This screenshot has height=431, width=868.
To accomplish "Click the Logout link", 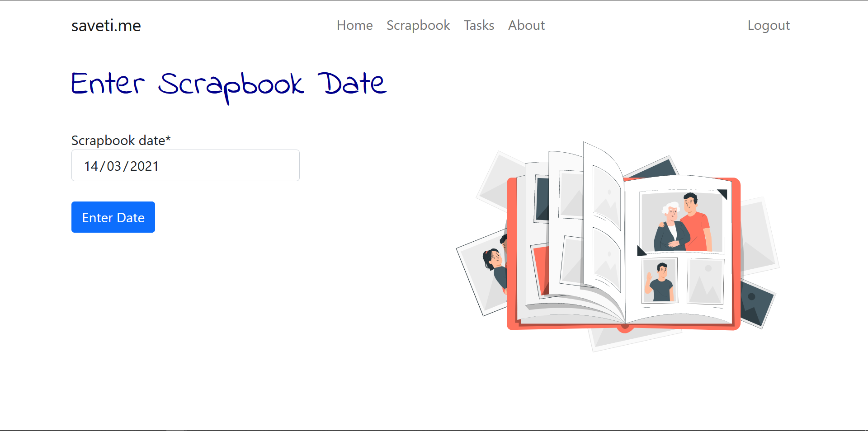I will 769,25.
